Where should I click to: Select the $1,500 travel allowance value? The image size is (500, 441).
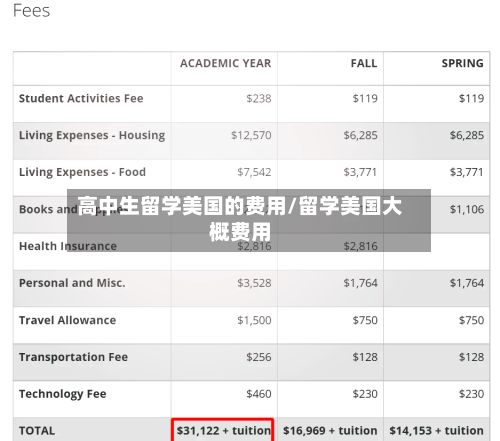click(x=254, y=320)
